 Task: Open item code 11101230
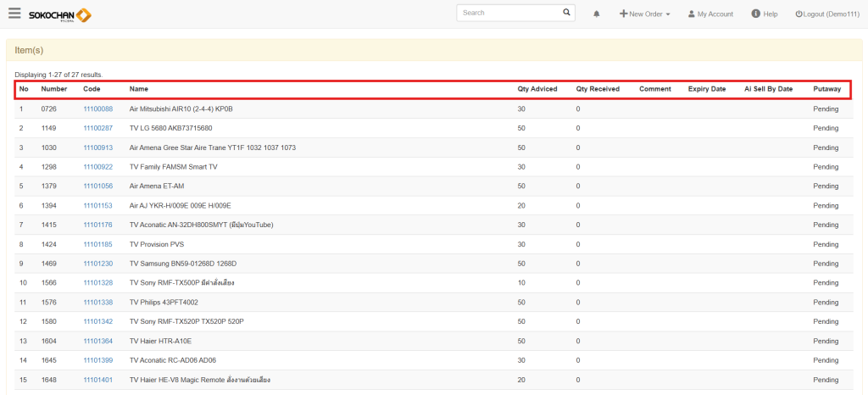(97, 264)
